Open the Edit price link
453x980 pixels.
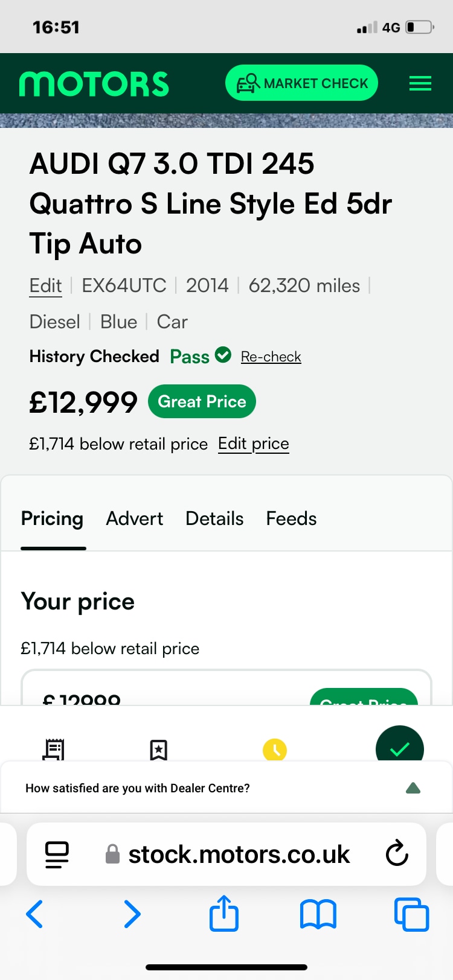[x=254, y=444]
